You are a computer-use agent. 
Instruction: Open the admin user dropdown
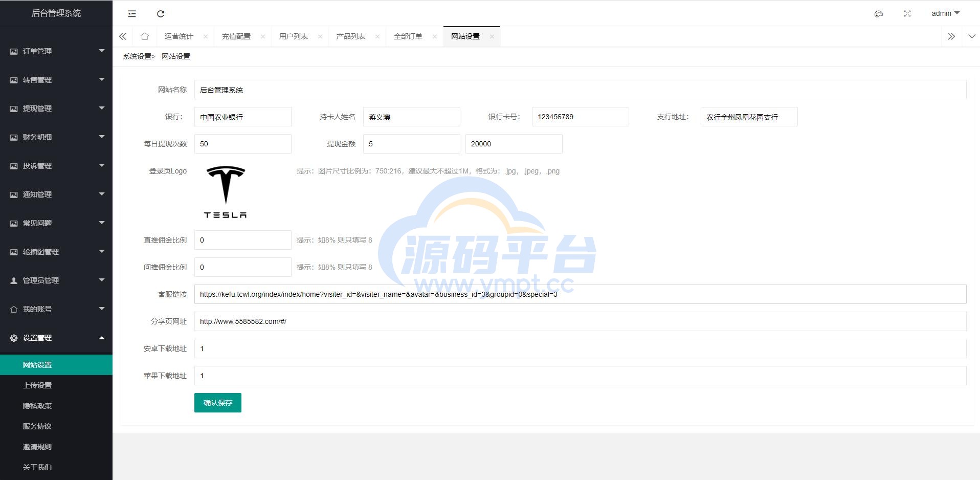945,13
